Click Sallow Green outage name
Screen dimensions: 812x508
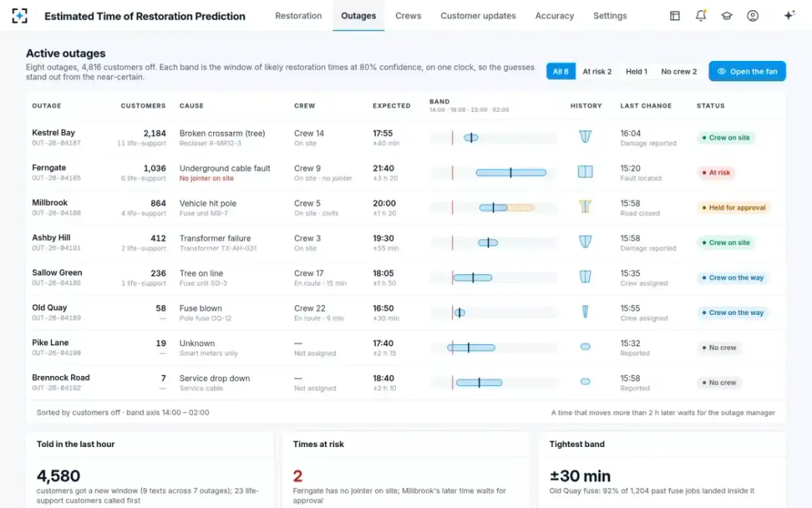click(x=57, y=272)
